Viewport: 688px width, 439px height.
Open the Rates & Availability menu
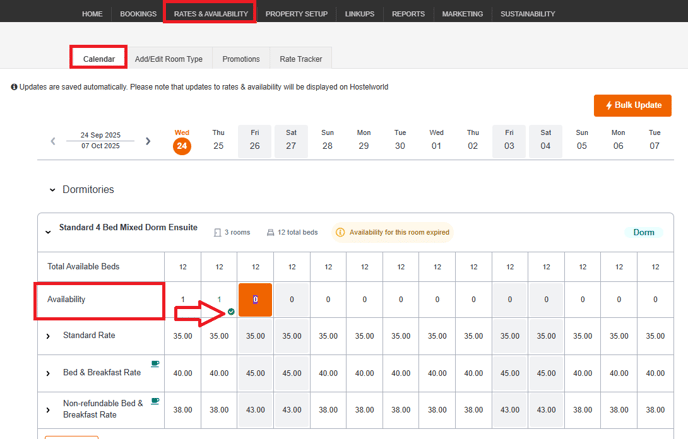tap(211, 14)
